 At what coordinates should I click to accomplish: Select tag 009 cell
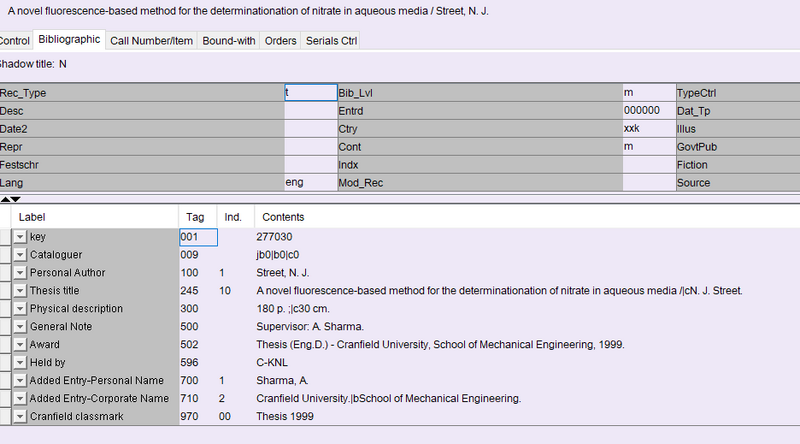tap(198, 255)
